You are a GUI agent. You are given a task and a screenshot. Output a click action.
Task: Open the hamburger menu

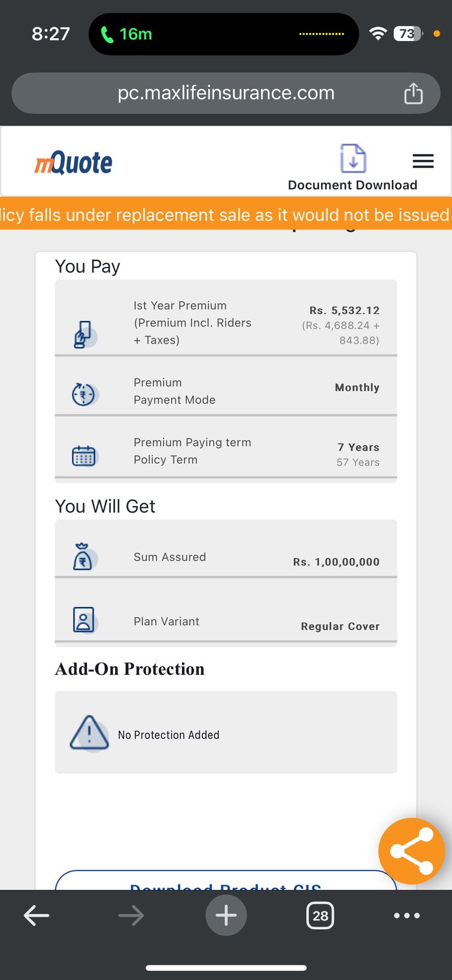click(x=423, y=161)
